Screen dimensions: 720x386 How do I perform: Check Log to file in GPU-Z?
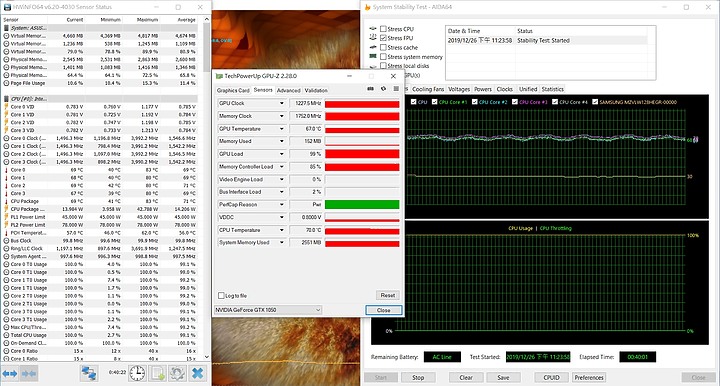pos(221,296)
